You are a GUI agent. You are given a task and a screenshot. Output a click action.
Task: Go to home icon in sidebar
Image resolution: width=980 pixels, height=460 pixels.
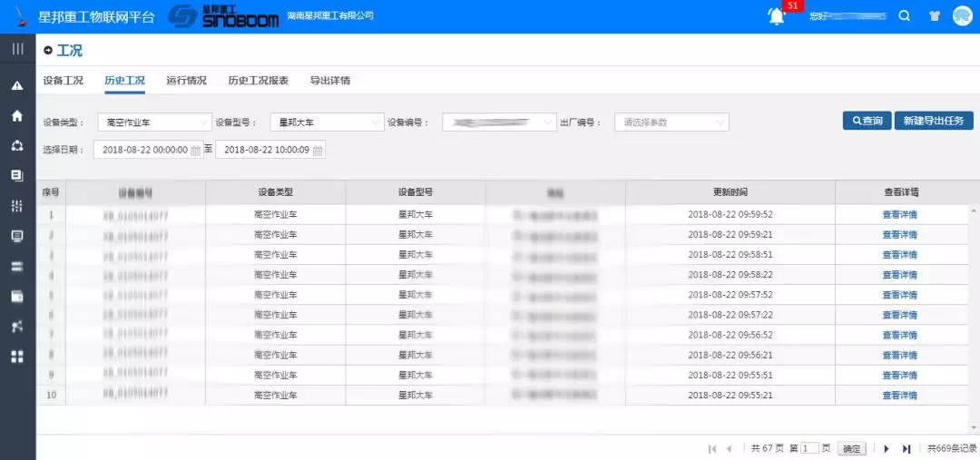click(x=17, y=116)
